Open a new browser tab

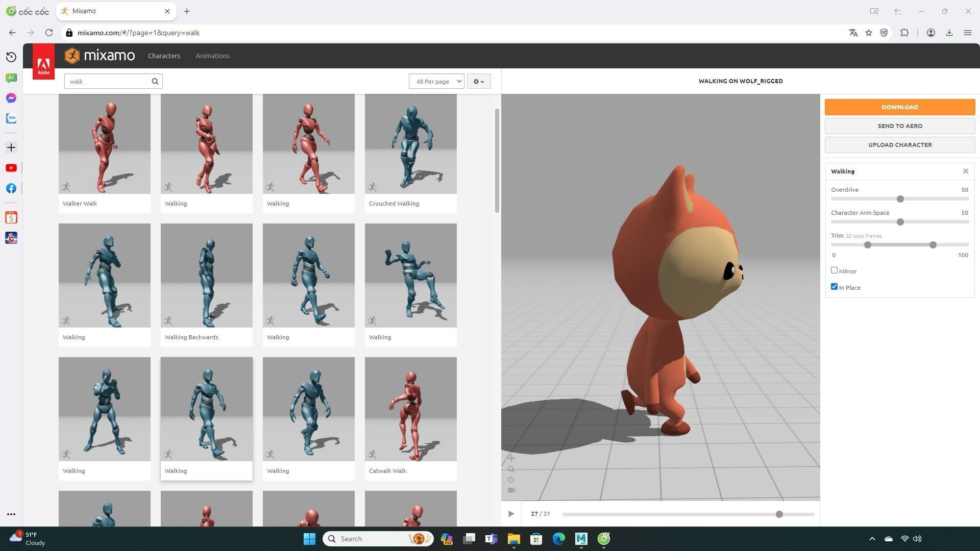pos(187,11)
